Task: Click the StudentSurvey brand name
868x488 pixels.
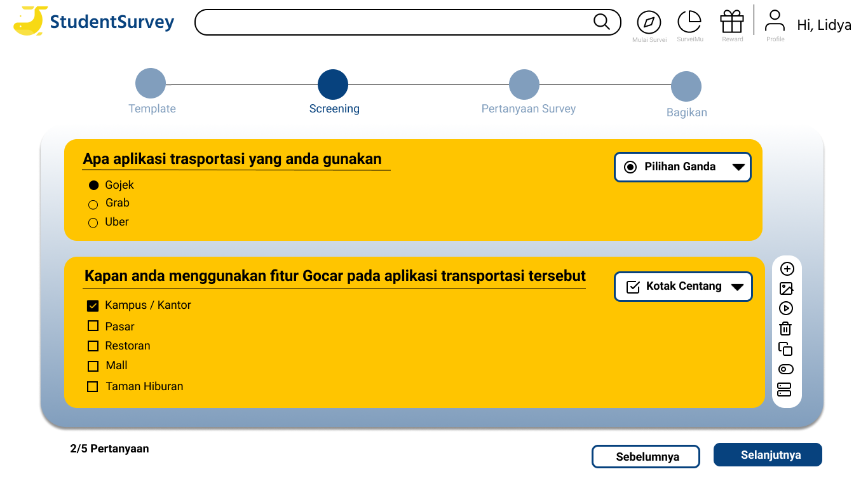Action: click(x=112, y=22)
